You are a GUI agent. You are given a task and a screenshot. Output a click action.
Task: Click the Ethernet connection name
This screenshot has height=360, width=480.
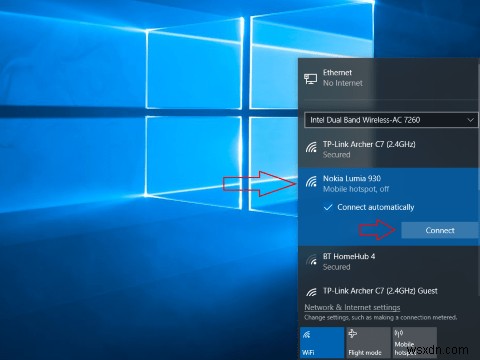pos(337,73)
